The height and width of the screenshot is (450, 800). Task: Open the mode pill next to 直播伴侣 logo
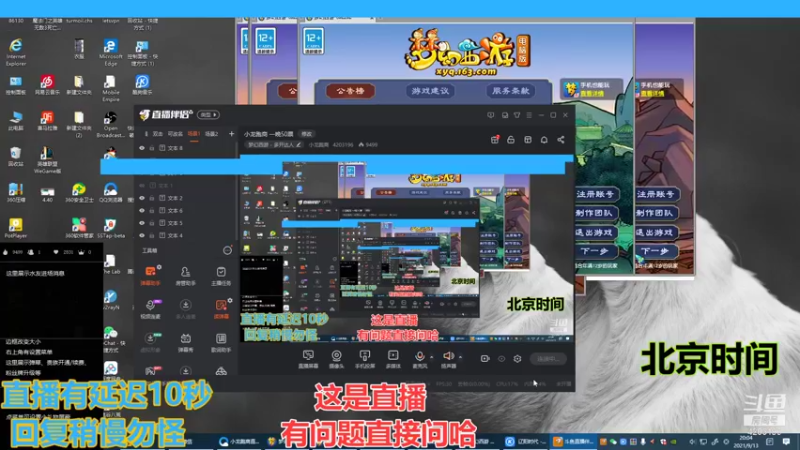[x=209, y=115]
